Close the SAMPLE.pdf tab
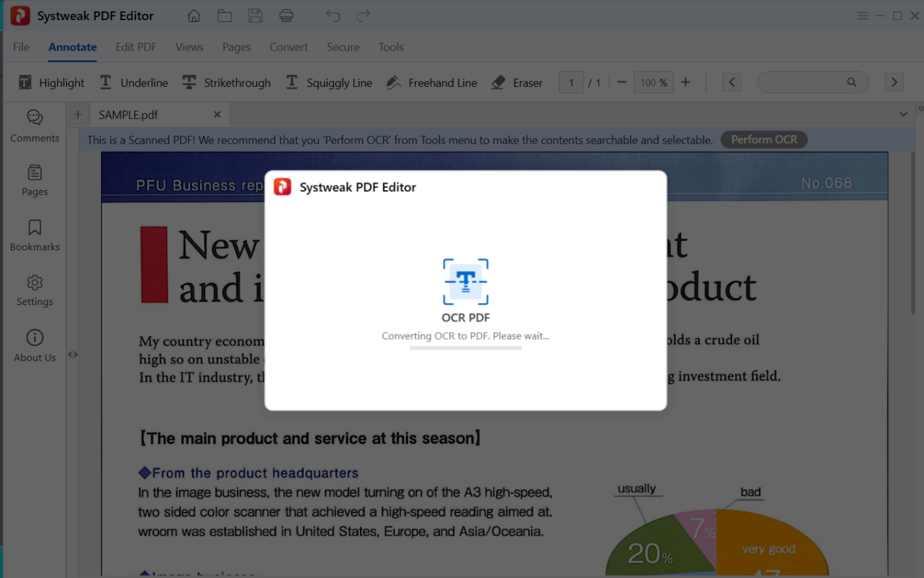This screenshot has width=924, height=578. tap(217, 114)
